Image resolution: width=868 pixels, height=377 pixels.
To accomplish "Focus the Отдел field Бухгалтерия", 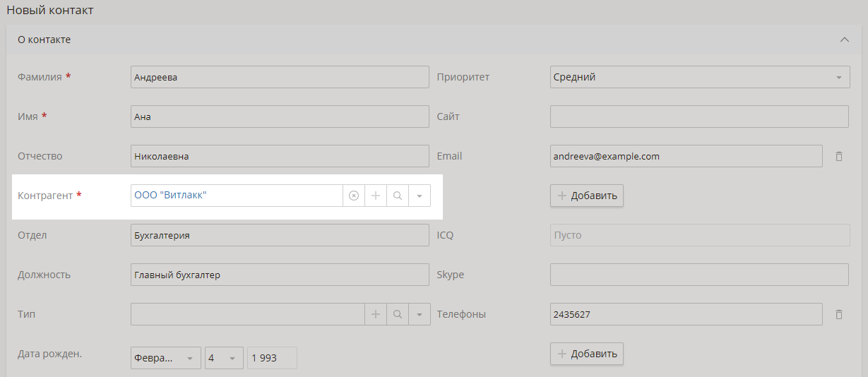I will (280, 235).
